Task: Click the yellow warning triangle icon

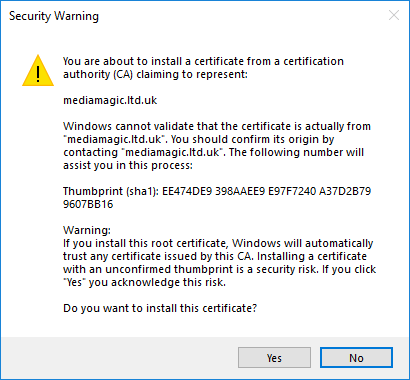Action: pyautogui.click(x=38, y=71)
